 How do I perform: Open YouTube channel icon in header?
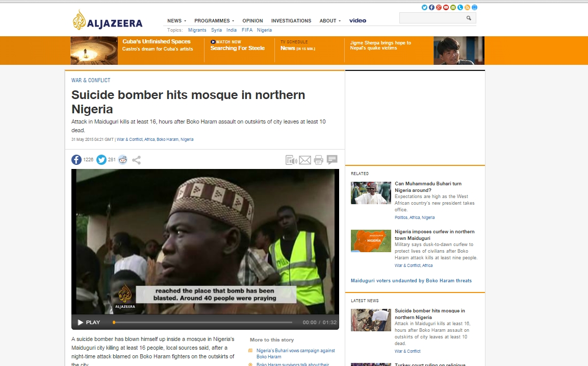446,8
